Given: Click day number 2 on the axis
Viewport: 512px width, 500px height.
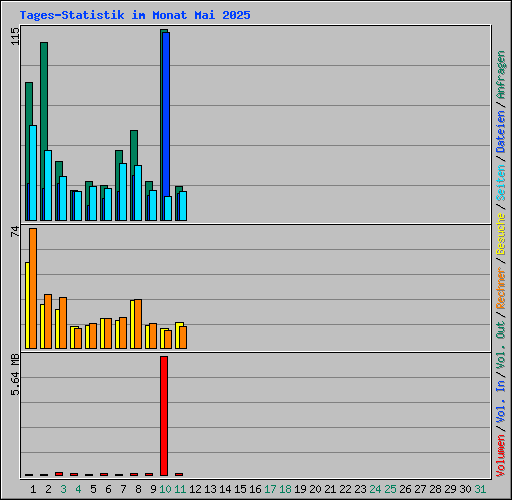Looking at the screenshot, I should (48, 489).
